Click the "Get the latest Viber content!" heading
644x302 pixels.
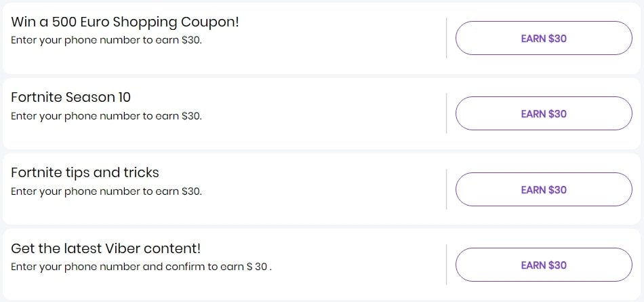click(x=106, y=248)
